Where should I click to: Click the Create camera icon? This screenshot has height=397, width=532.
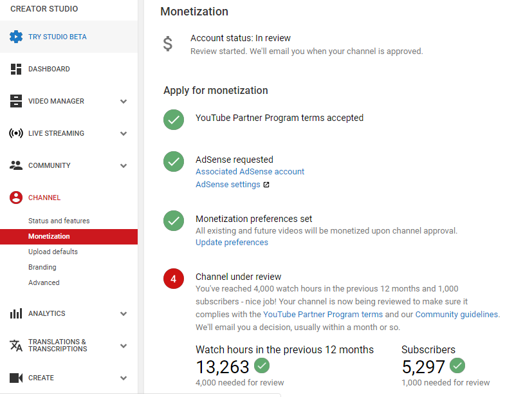(x=16, y=378)
